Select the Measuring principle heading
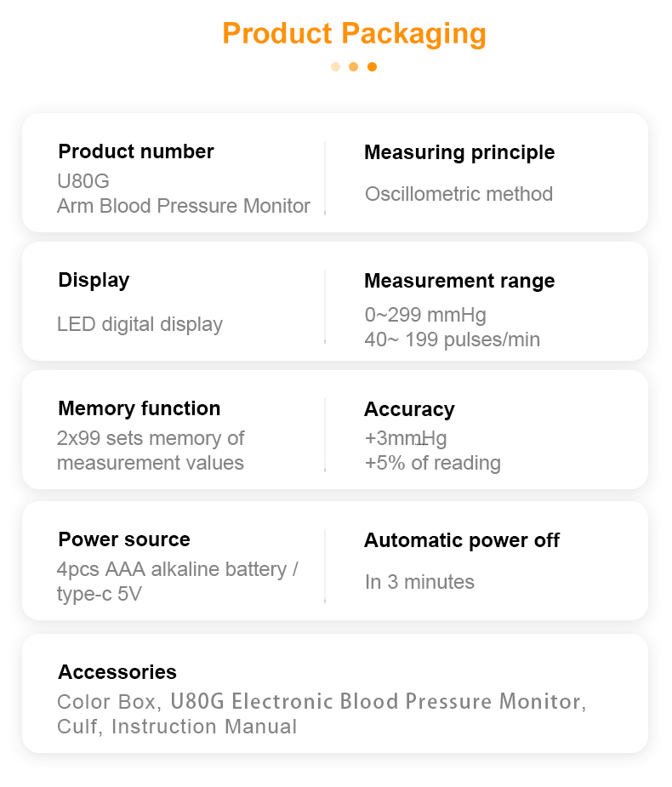 459,152
